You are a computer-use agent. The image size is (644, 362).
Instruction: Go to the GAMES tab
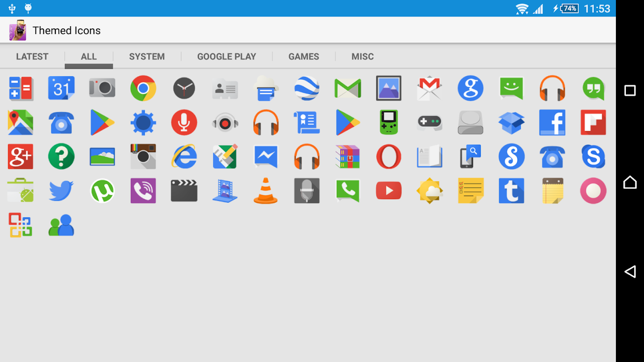[303, 57]
